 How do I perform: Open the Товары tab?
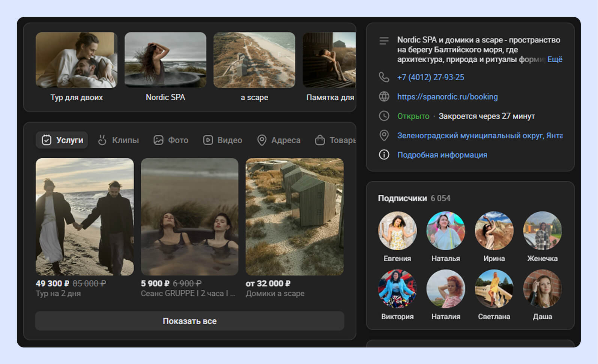(x=335, y=140)
